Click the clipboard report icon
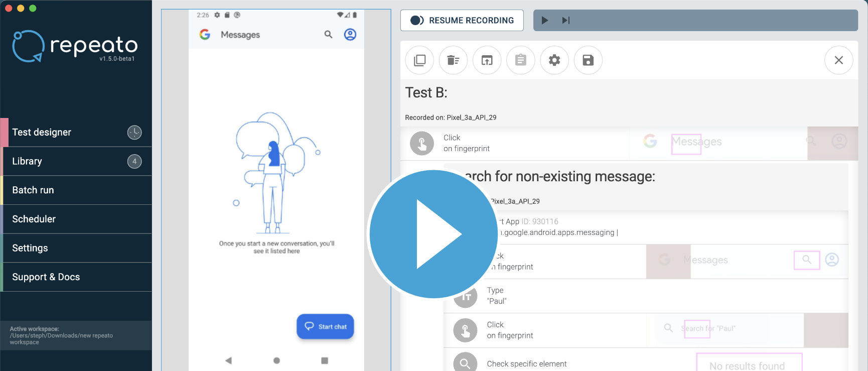This screenshot has width=868, height=371. (x=521, y=60)
